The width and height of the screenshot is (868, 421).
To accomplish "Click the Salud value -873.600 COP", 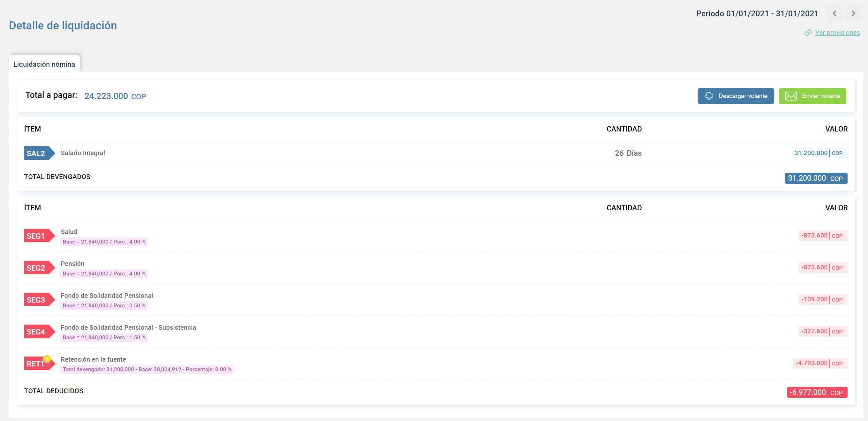I will tap(823, 236).
